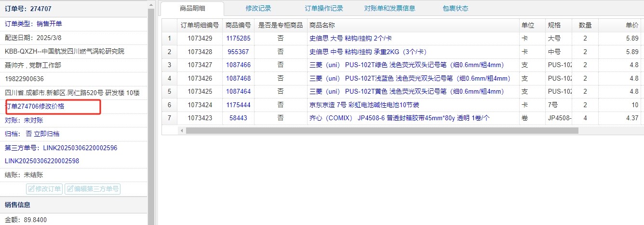Open 史倍思 中号 粘钩 product name link
This screenshot has height=225, width=644.
coord(368,52)
